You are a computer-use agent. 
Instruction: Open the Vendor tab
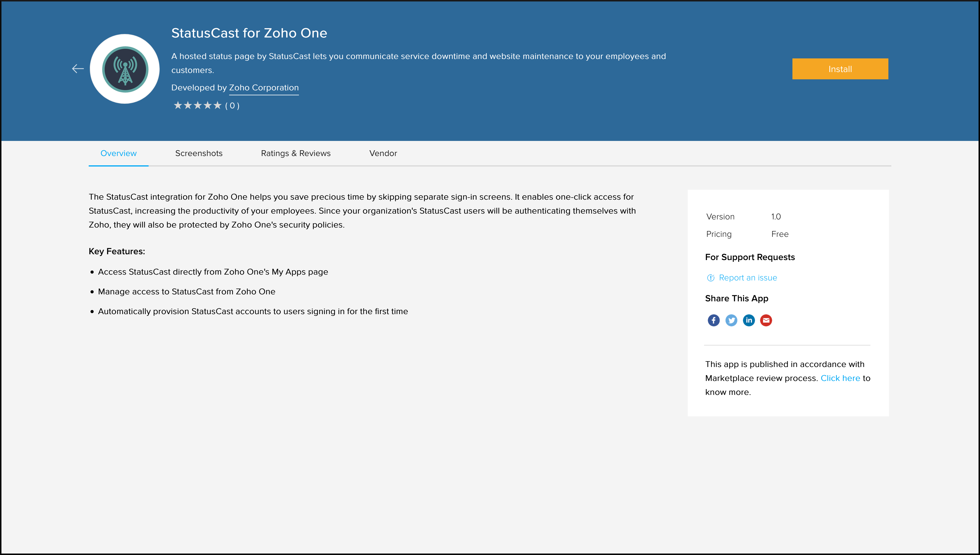click(x=382, y=153)
